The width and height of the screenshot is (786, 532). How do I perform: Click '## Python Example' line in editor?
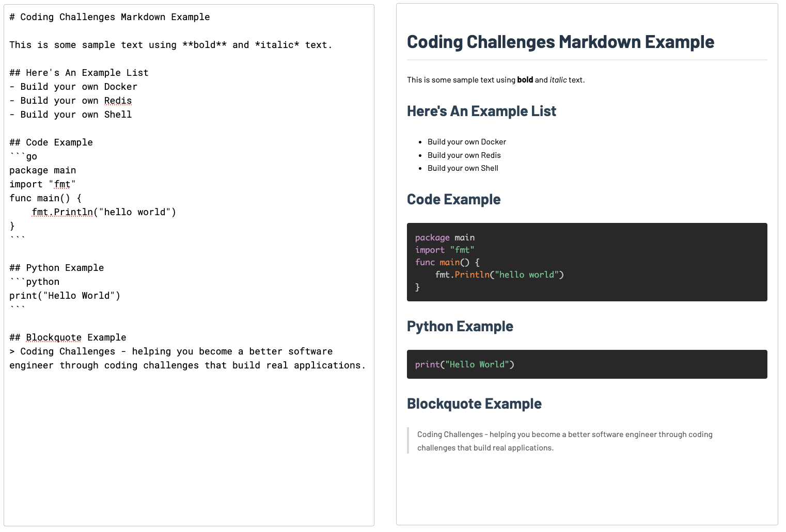click(x=57, y=268)
